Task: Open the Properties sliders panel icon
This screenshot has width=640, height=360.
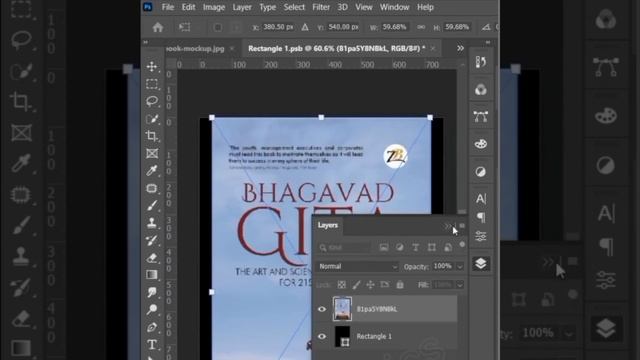Action: click(x=481, y=236)
